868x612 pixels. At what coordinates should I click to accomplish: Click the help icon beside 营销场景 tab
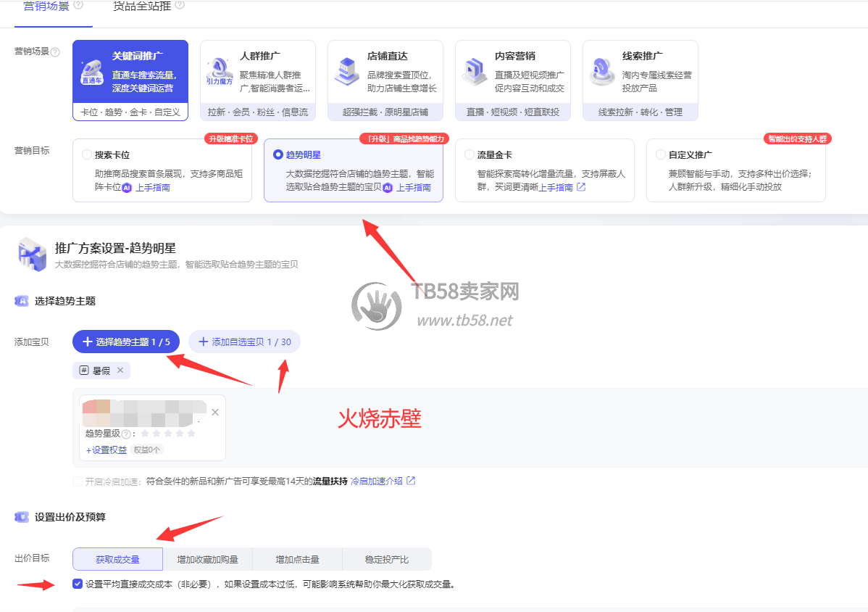click(x=78, y=5)
